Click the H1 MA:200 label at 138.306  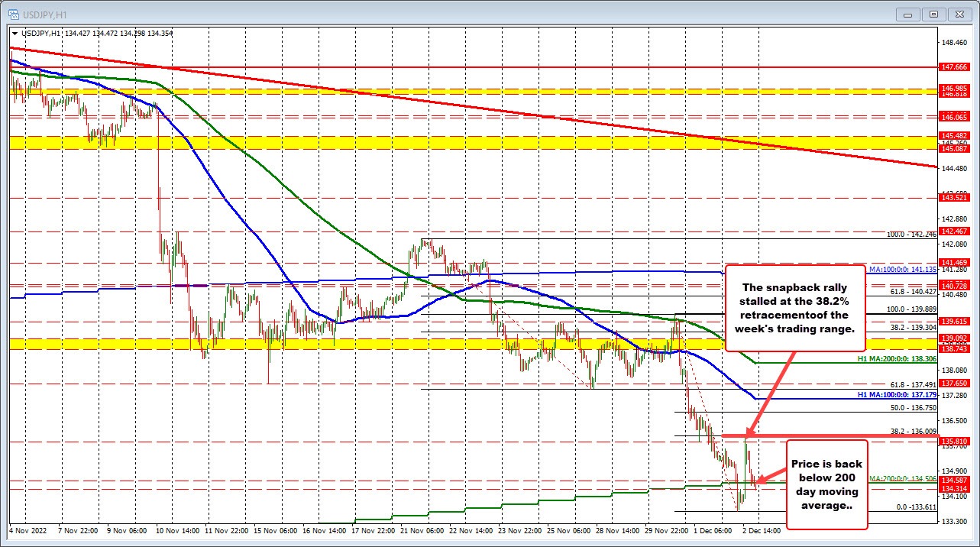898,358
